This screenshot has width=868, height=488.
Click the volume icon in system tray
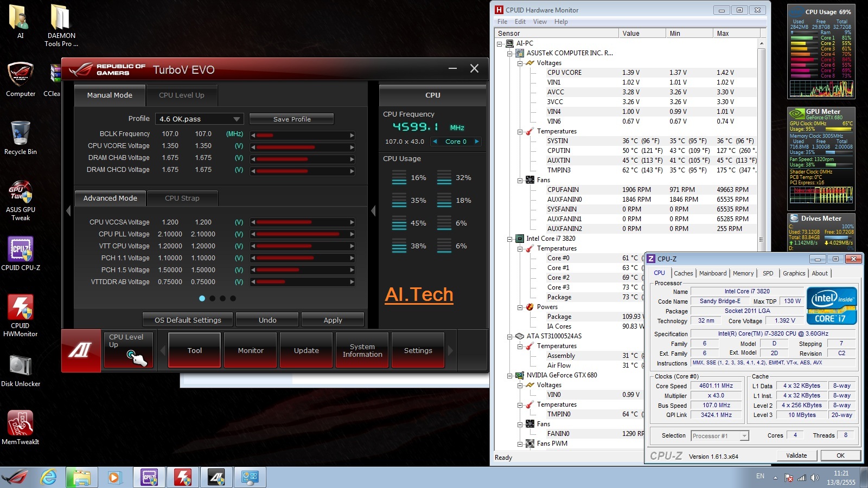click(815, 478)
